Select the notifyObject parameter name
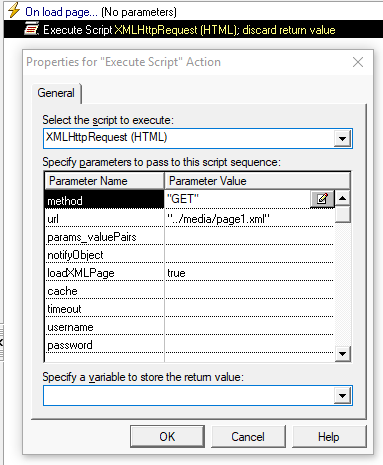 tap(104, 255)
